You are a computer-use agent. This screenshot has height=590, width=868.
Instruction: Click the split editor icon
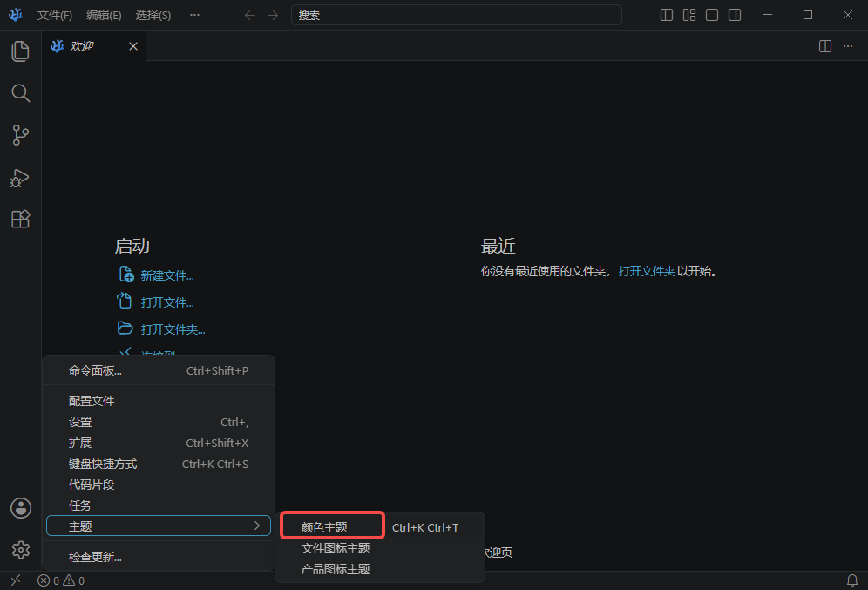(x=825, y=46)
